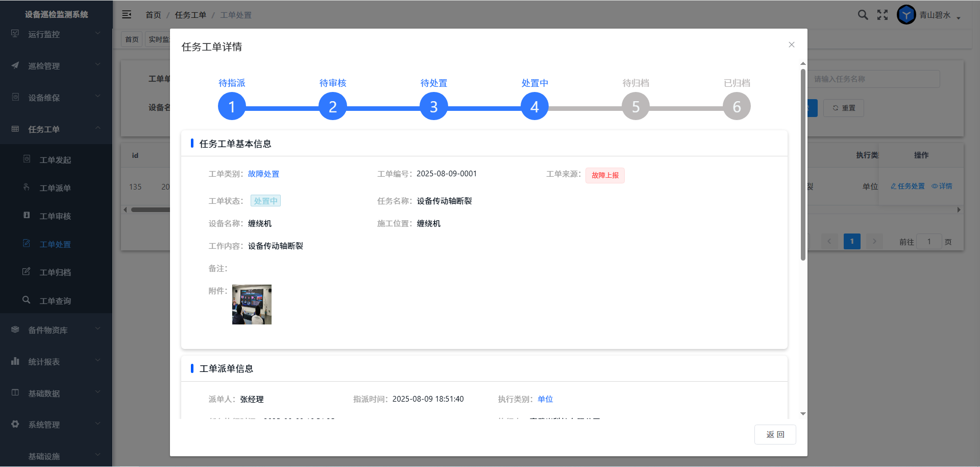The width and height of the screenshot is (980, 467).
Task: Click the 任务工单 breadcrumb link
Action: pyautogui.click(x=190, y=15)
